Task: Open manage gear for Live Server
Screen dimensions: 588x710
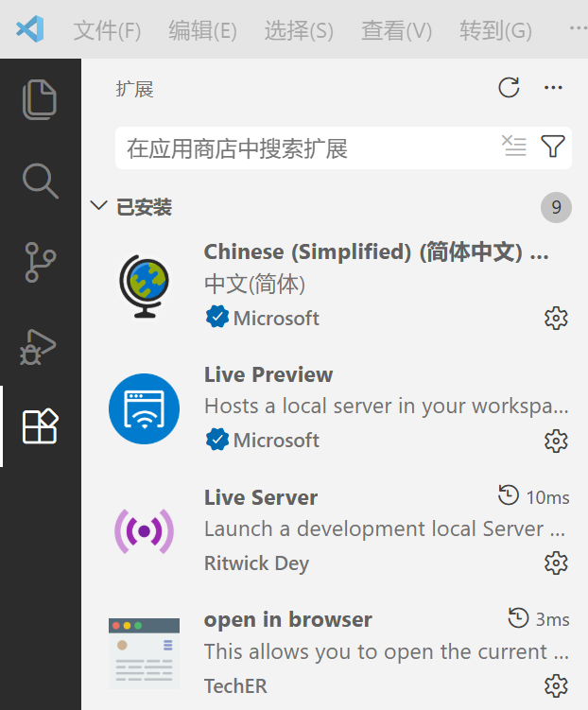Action: click(556, 563)
